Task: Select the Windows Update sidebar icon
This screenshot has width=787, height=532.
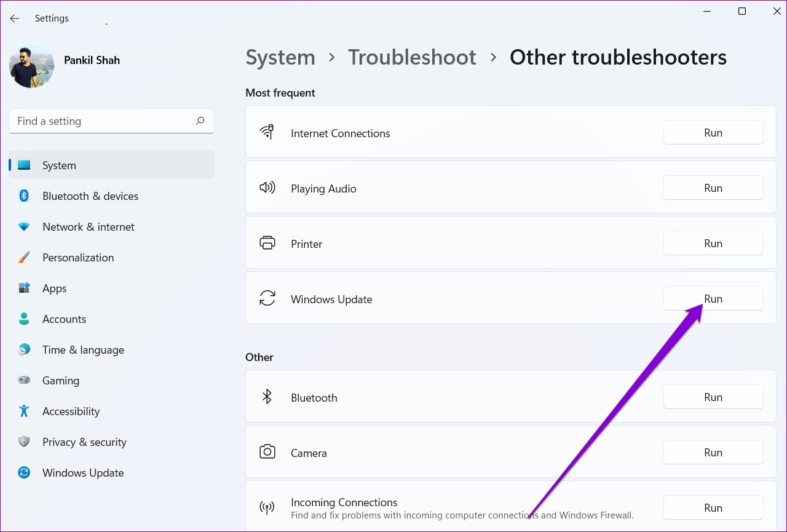Action: (x=24, y=473)
